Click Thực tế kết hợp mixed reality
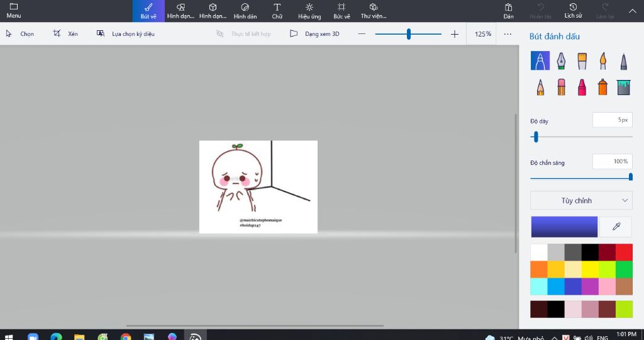Image resolution: width=644 pixels, height=340 pixels. 243,34
